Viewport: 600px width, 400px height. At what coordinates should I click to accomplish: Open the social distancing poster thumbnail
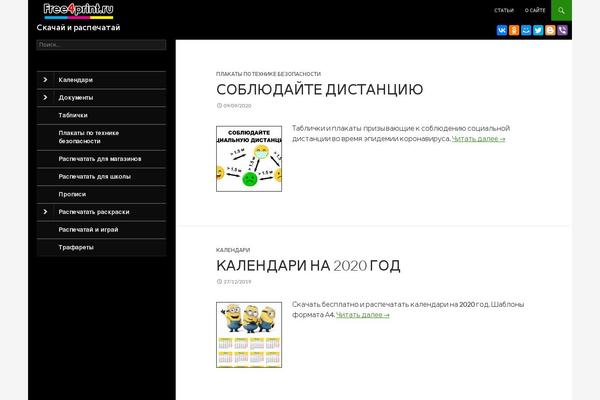coord(249,158)
